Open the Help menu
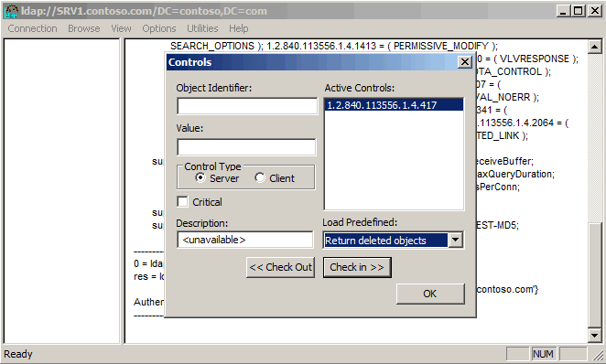This screenshot has height=364, width=606. [x=238, y=28]
